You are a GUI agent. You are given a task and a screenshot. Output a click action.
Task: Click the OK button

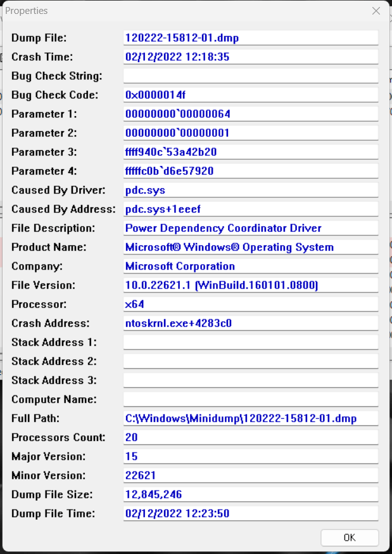click(350, 538)
